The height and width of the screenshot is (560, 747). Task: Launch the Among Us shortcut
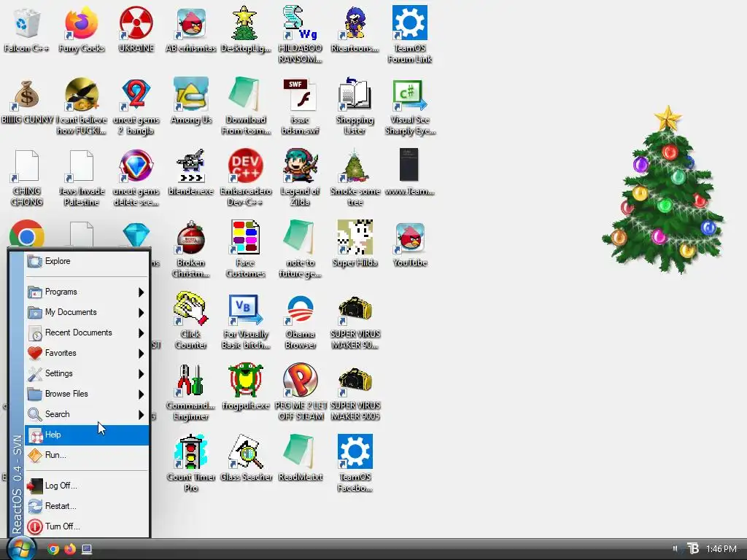[190, 94]
